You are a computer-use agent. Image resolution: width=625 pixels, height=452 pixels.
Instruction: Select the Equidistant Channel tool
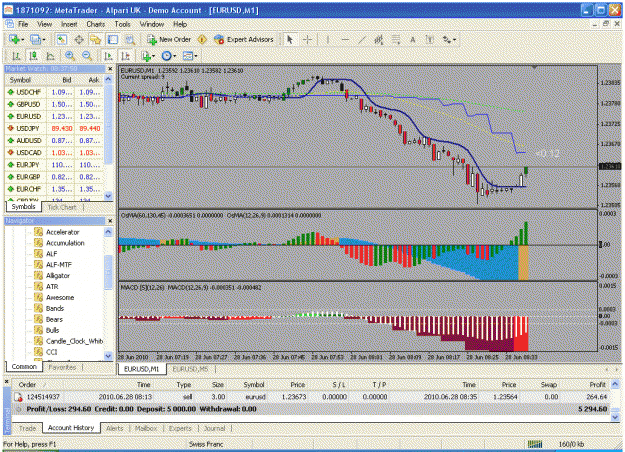point(379,39)
